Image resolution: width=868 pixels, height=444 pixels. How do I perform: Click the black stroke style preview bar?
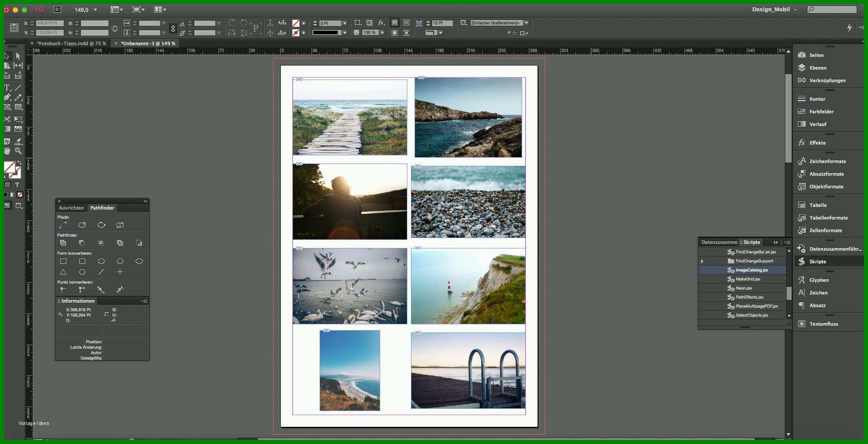point(325,33)
